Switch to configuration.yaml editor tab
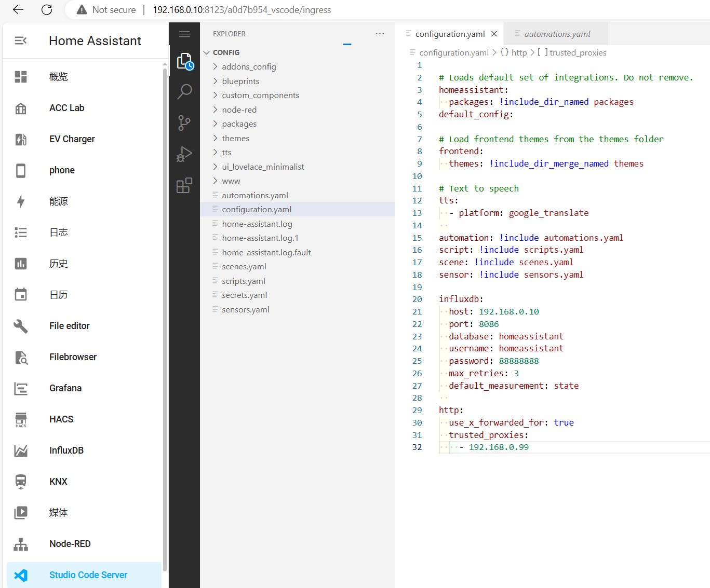This screenshot has width=710, height=588. pyautogui.click(x=450, y=34)
